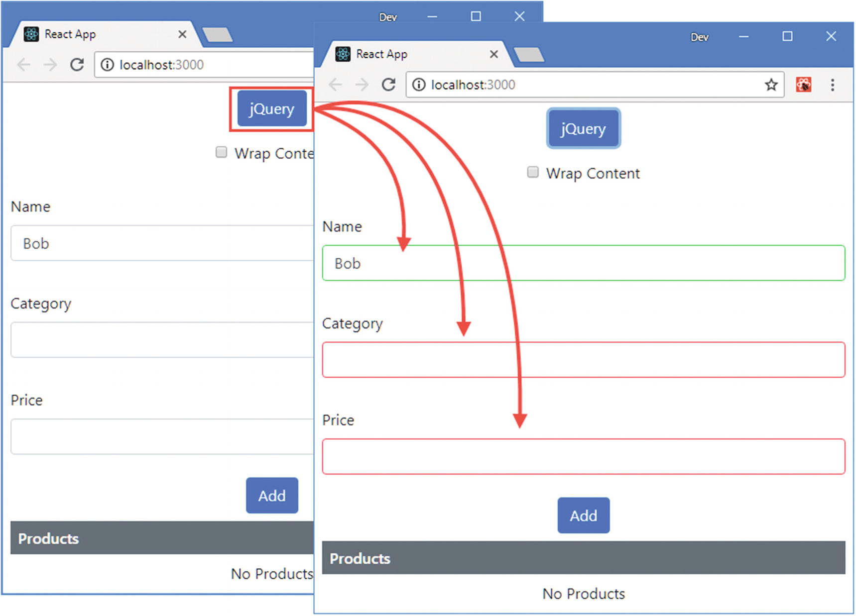Go back in the front browser window

pos(336,85)
